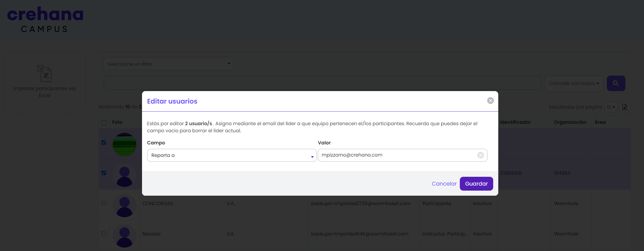
Task: Expand the Seleccione un filtro dropdown
Action: pyautogui.click(x=169, y=64)
